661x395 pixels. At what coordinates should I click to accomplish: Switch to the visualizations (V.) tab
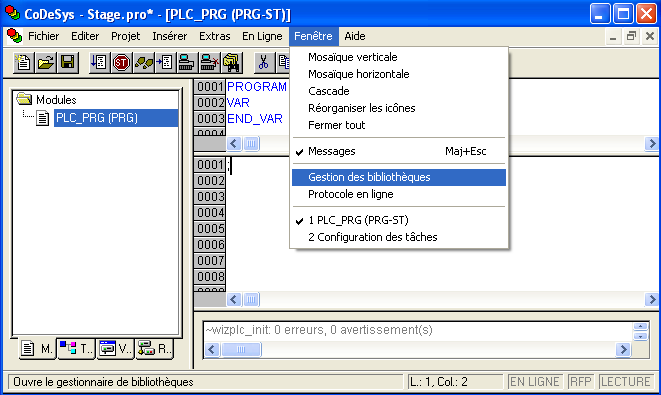click(x=116, y=349)
